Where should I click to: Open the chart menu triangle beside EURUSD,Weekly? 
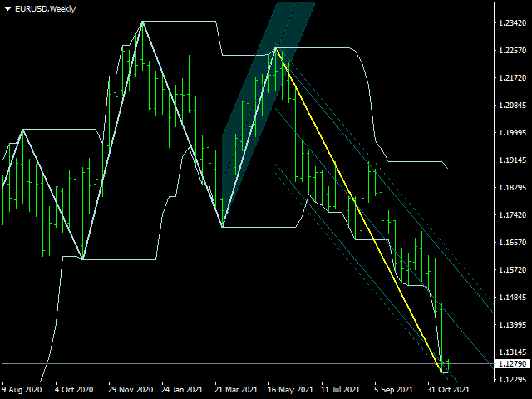coord(7,9)
